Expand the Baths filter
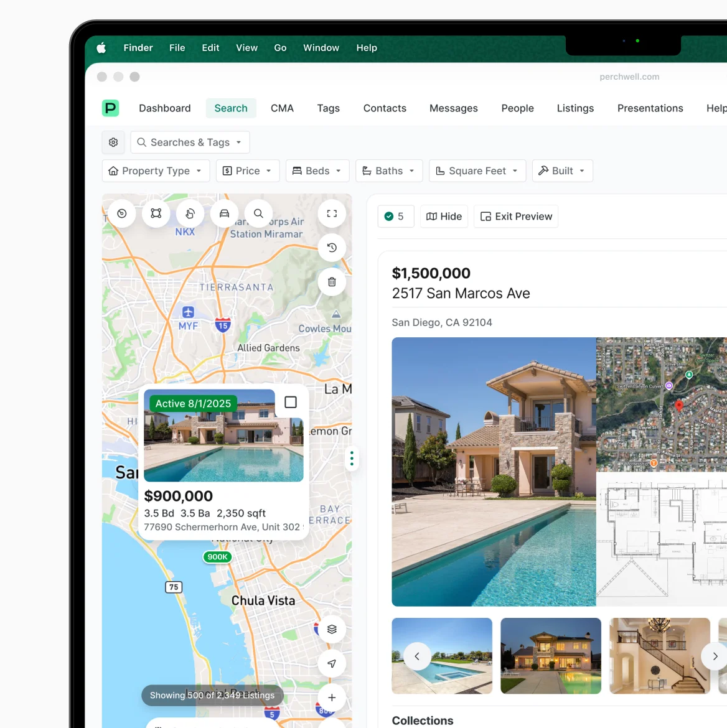727x728 pixels. tap(389, 171)
